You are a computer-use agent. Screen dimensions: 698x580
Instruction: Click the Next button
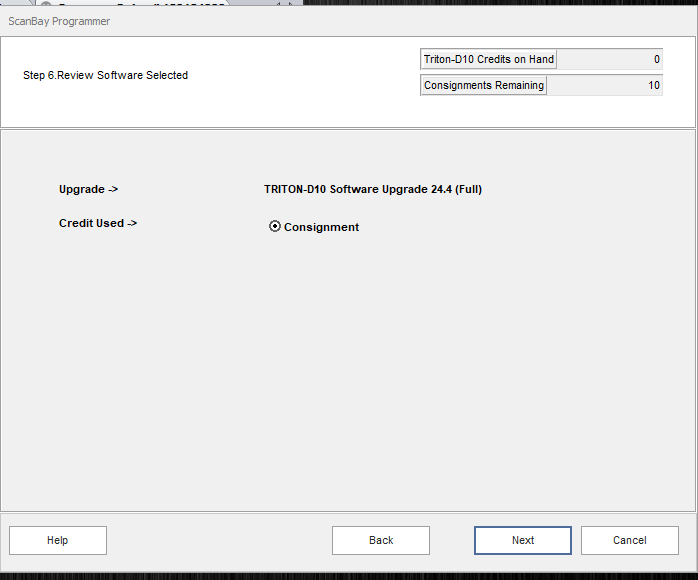(x=522, y=540)
